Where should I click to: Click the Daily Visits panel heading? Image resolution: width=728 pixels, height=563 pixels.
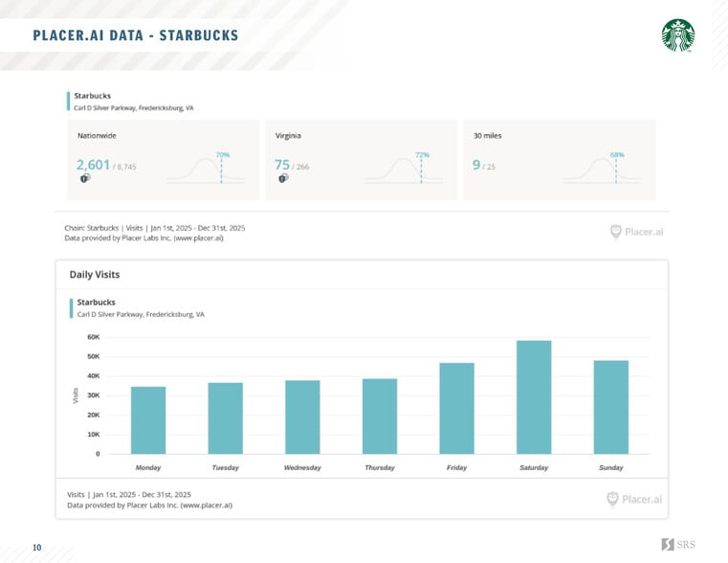[95, 275]
